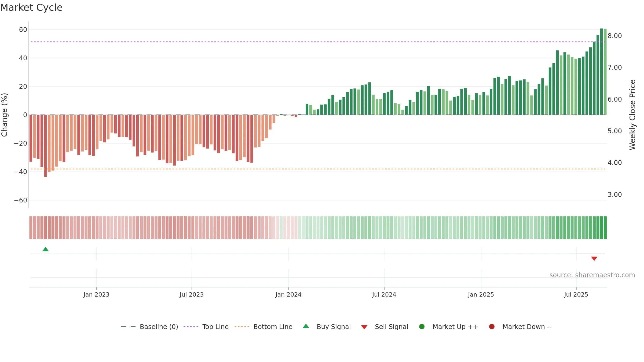Toggle the Bottom Line legend entry

[264, 327]
